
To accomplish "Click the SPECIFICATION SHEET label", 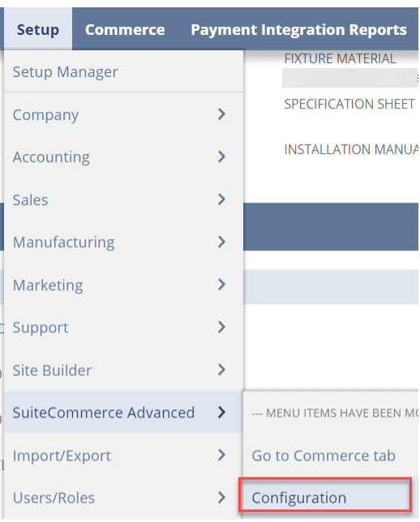I will (349, 104).
